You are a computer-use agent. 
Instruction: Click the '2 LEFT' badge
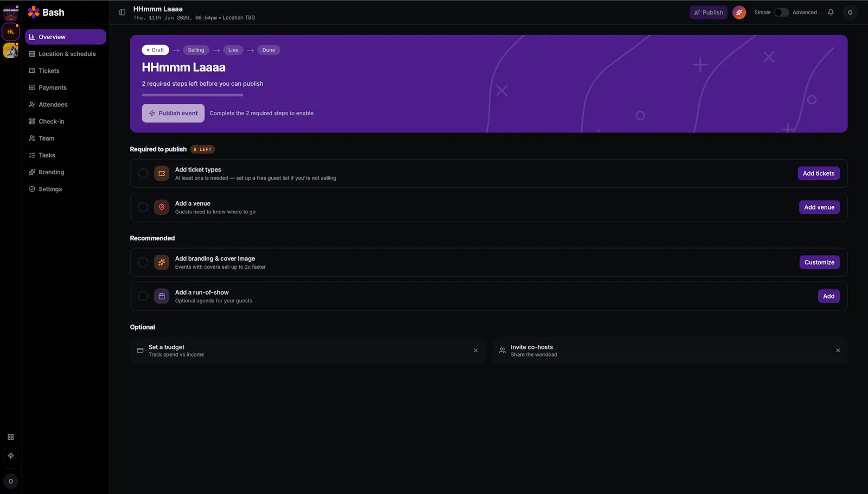click(202, 149)
